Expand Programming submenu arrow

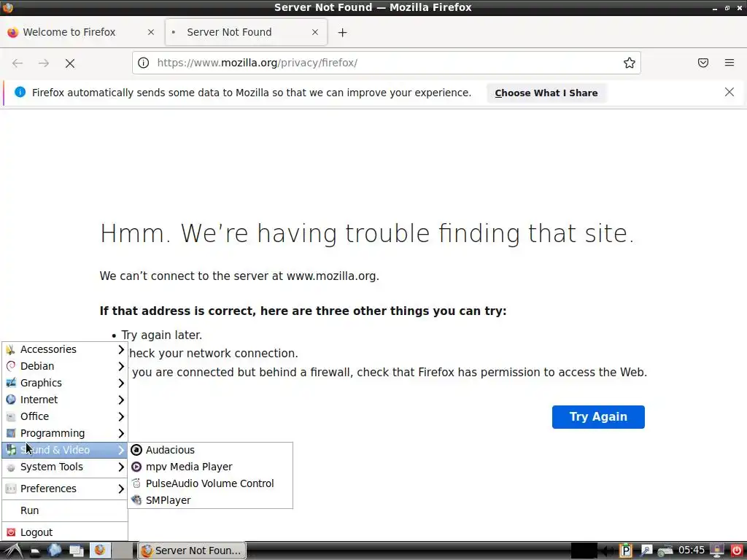click(x=121, y=433)
